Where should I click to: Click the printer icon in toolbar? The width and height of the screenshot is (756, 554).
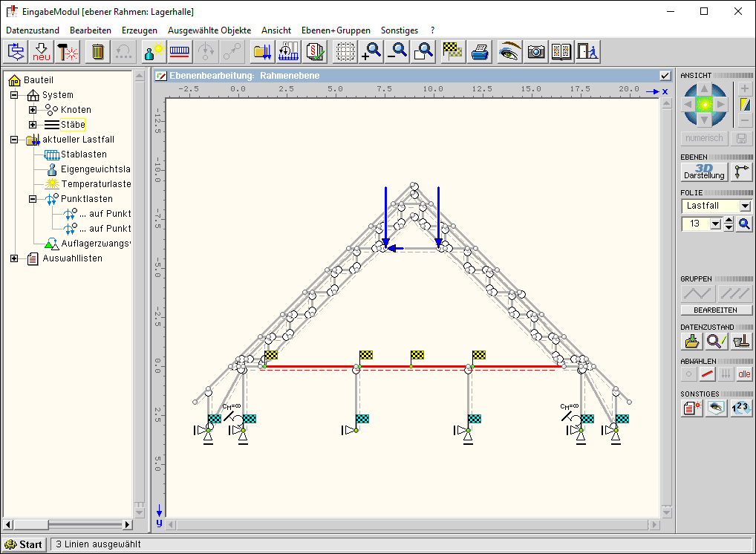tap(480, 52)
